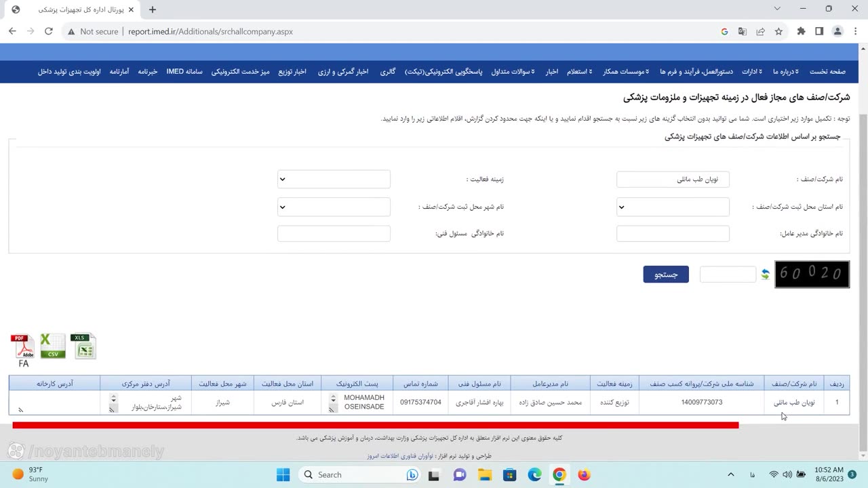Click نوآوران فناوری اطلاعات امروز footer link
The width and height of the screenshot is (868, 488).
tap(401, 456)
